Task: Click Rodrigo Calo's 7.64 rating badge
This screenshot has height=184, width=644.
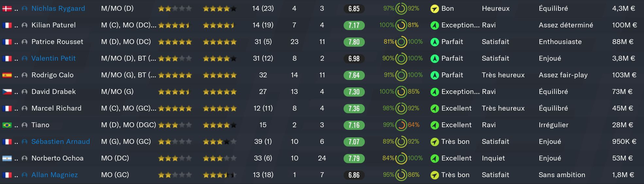Action: (x=354, y=75)
